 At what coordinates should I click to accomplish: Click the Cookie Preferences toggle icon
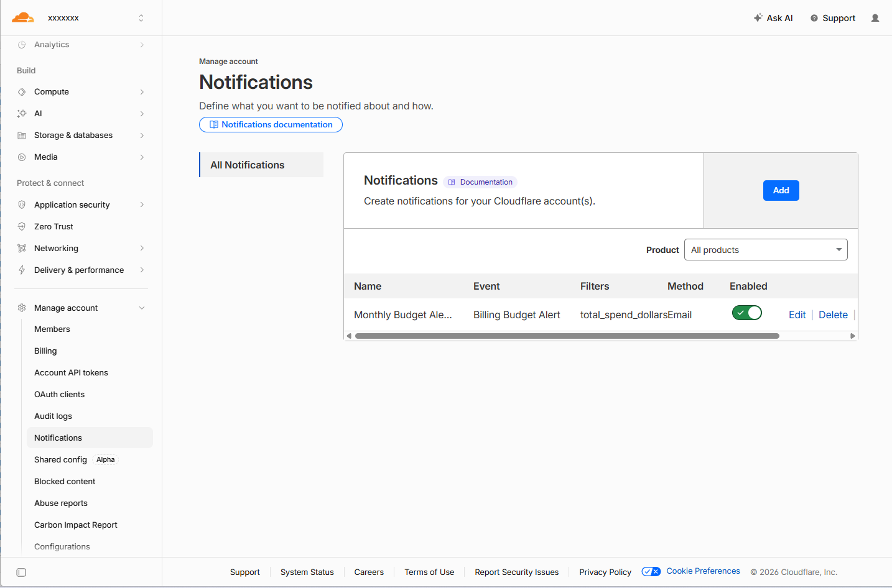coord(651,572)
